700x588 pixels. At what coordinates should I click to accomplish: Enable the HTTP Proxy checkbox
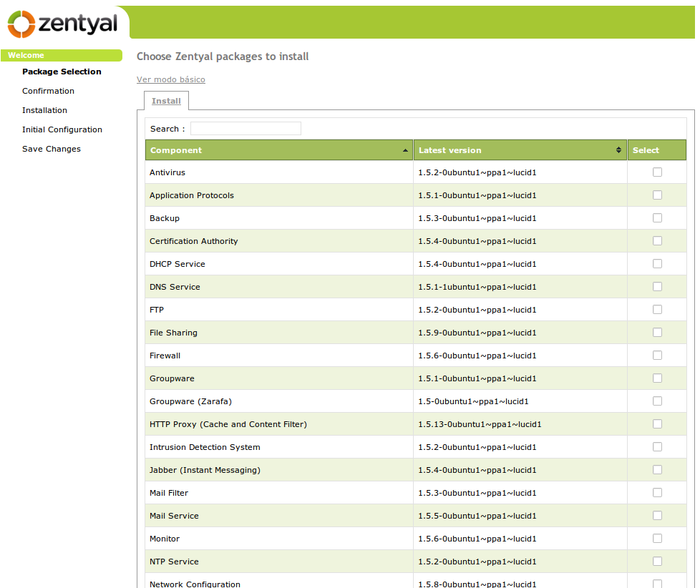(x=657, y=423)
